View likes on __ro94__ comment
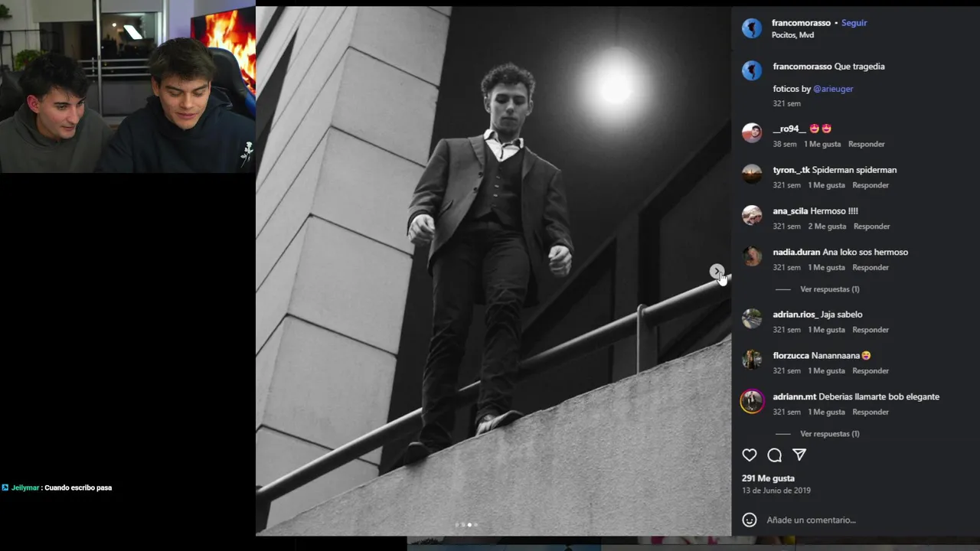Image resolution: width=980 pixels, height=551 pixels. point(822,144)
